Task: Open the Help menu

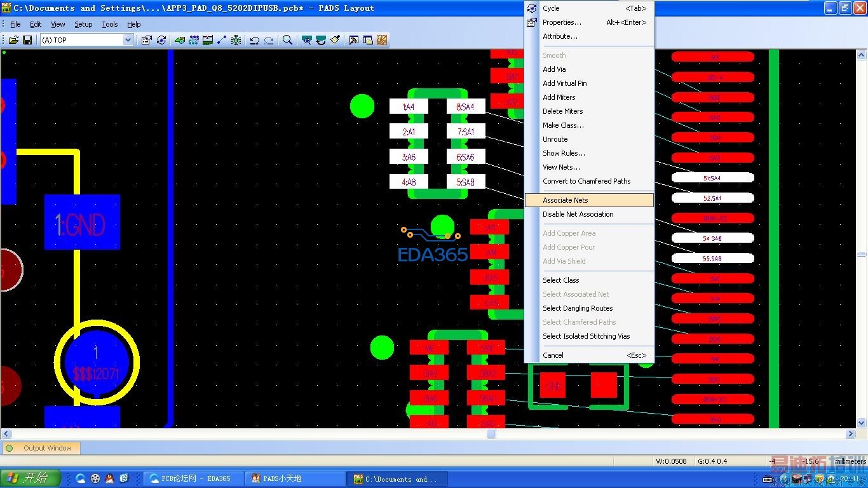Action: pyautogui.click(x=133, y=24)
